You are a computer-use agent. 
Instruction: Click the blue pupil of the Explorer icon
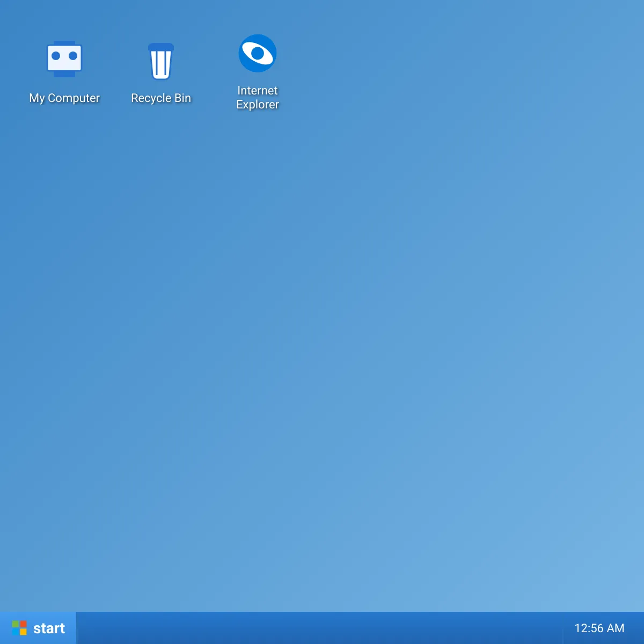pyautogui.click(x=258, y=53)
